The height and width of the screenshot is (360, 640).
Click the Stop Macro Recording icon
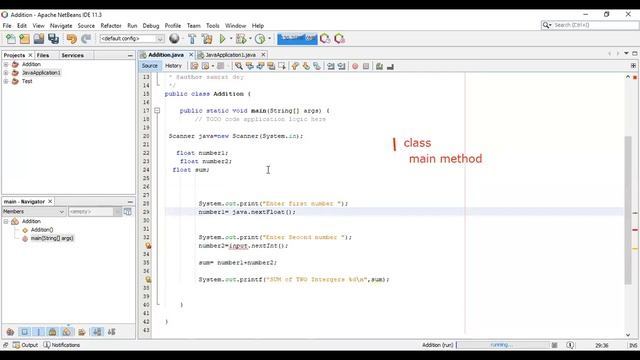pyautogui.click(x=366, y=66)
